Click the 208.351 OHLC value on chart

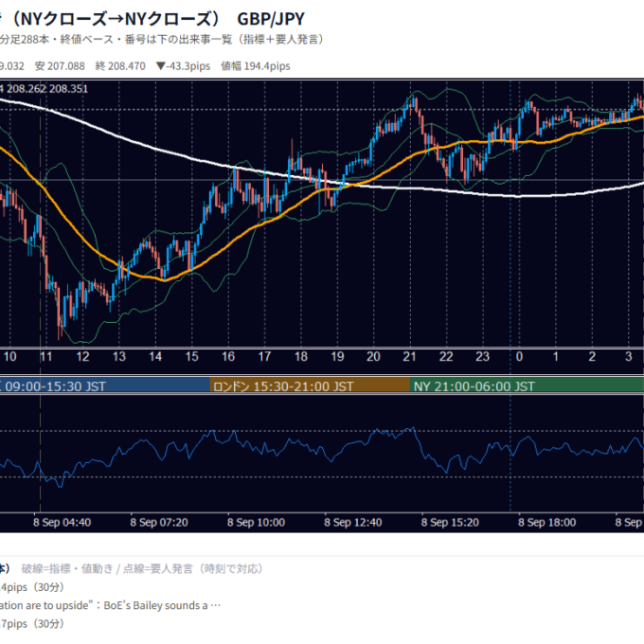coord(70,89)
